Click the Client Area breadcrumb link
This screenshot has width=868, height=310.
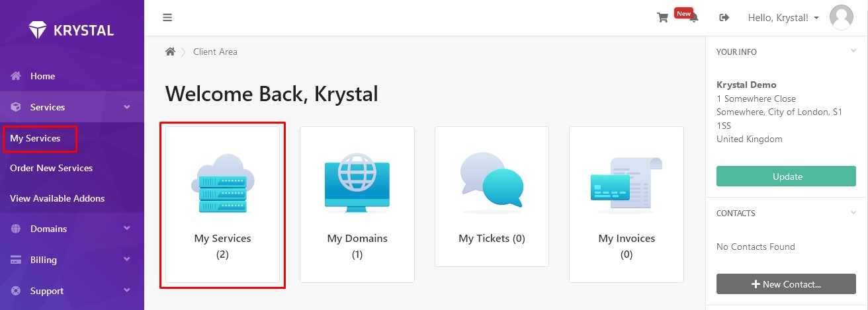215,52
